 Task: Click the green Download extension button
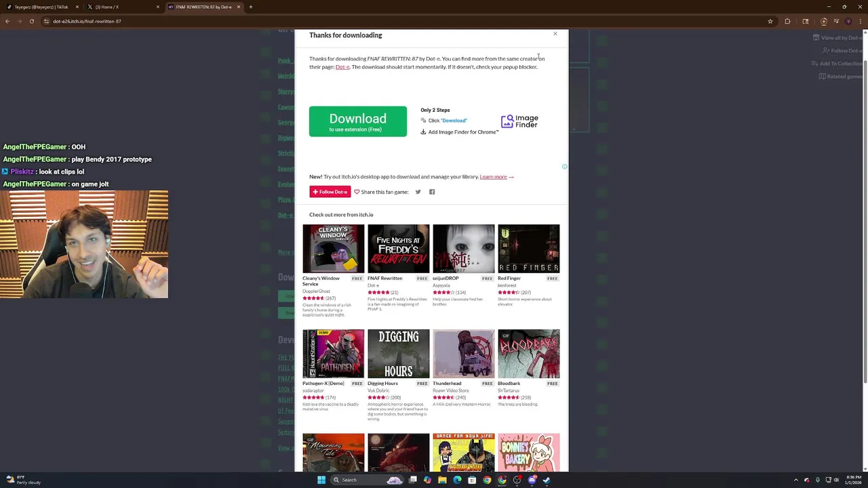tap(358, 121)
